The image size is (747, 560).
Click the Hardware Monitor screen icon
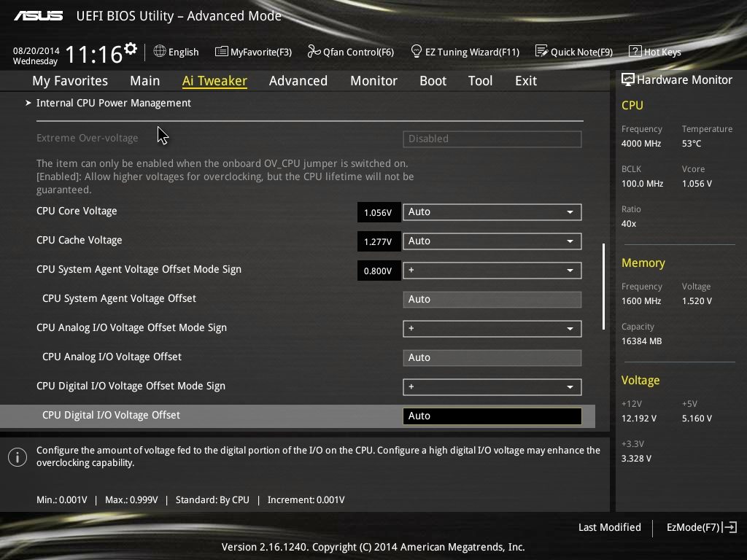628,79
